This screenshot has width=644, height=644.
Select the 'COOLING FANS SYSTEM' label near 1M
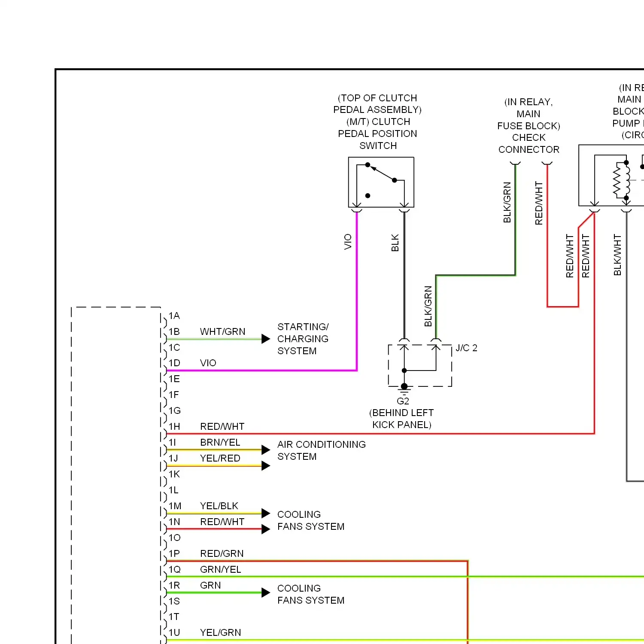(x=311, y=520)
